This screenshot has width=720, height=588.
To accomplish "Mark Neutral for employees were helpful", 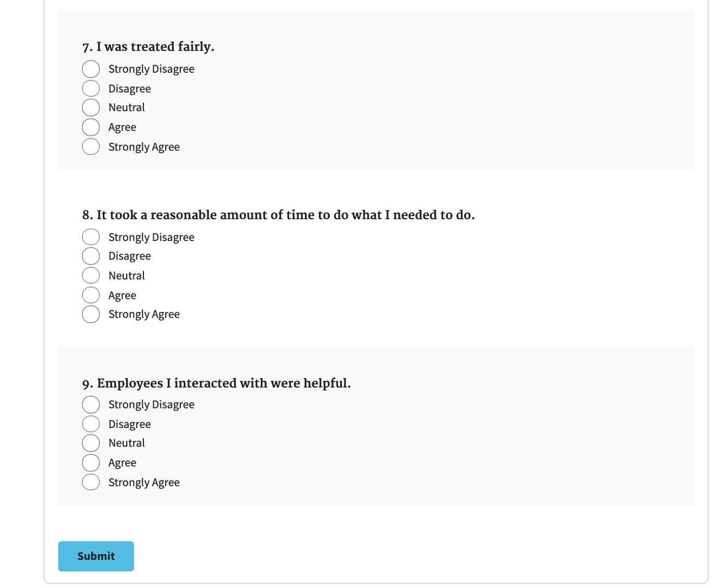I will click(x=91, y=443).
